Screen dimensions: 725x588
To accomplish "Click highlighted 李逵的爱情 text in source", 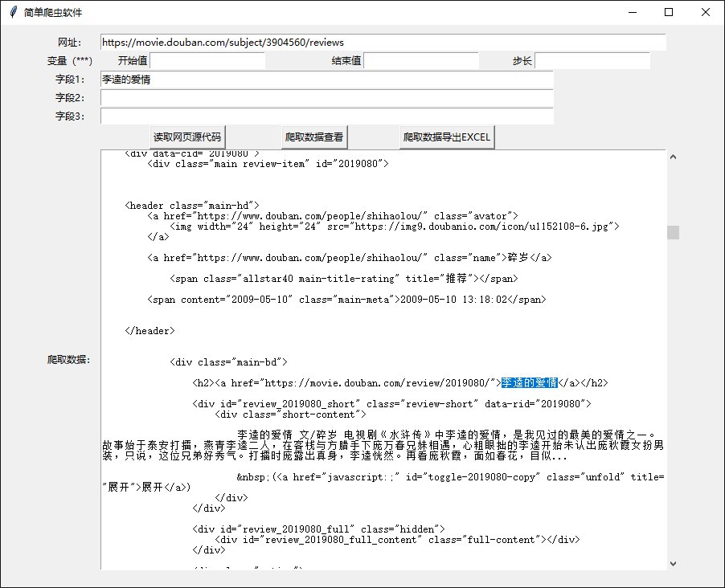I will (529, 383).
